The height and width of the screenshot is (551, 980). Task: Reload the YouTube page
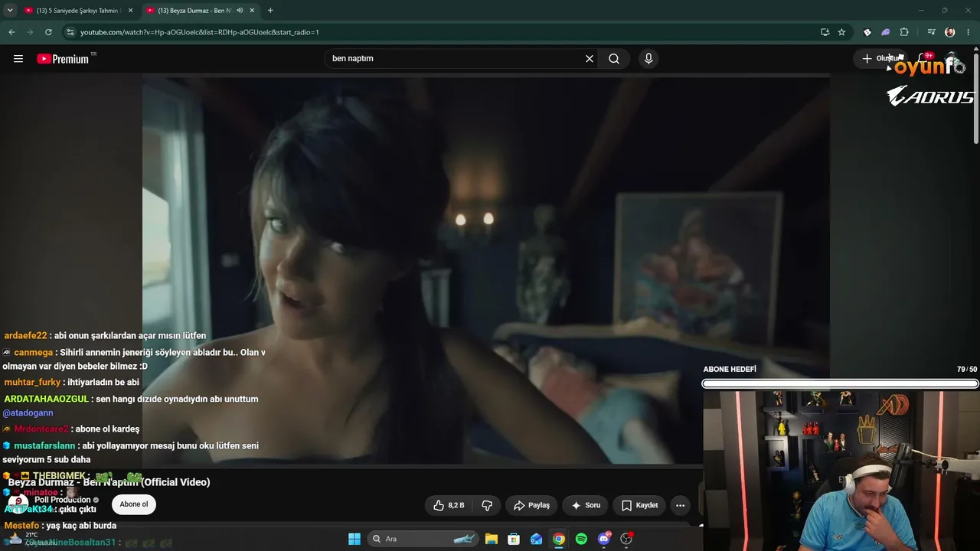tap(48, 32)
